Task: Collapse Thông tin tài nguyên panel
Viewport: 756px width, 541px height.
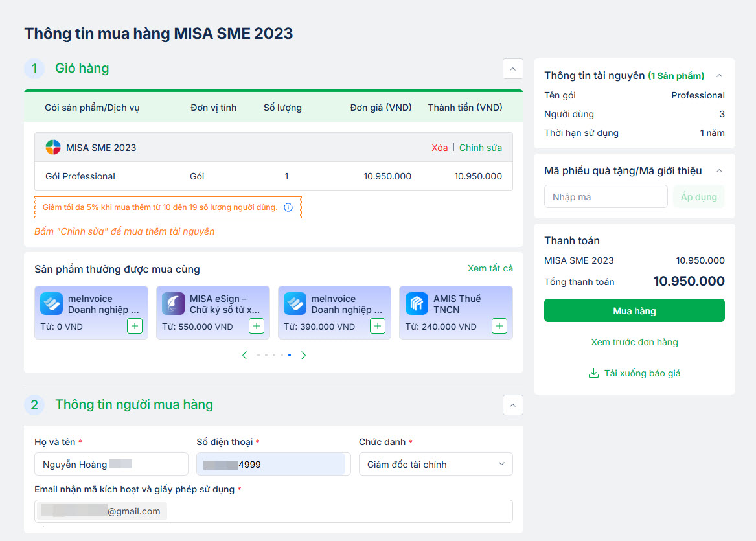Action: pos(719,76)
